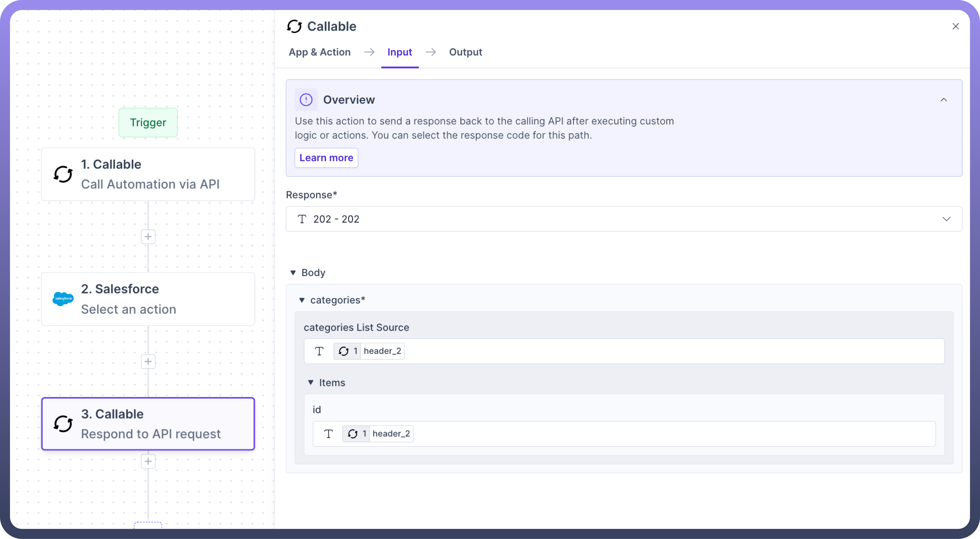Screen dimensions: 980x539
Task: Collapse the categories section
Action: (x=302, y=300)
